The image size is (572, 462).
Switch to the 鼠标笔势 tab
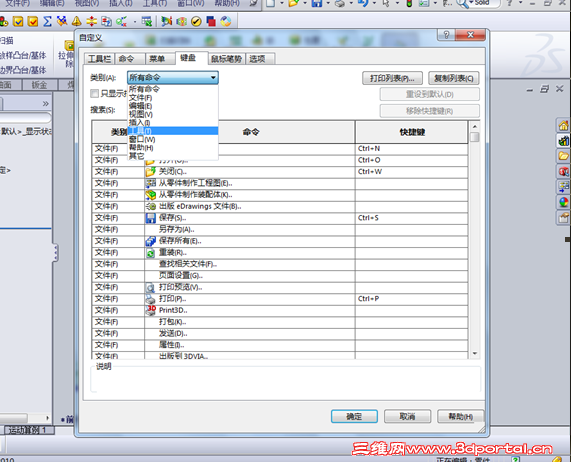227,59
